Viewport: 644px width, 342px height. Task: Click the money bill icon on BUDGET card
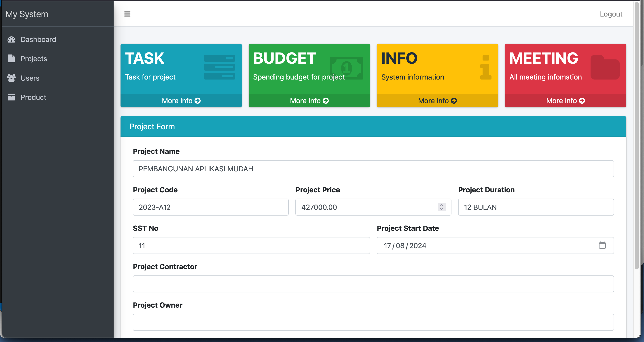(346, 68)
